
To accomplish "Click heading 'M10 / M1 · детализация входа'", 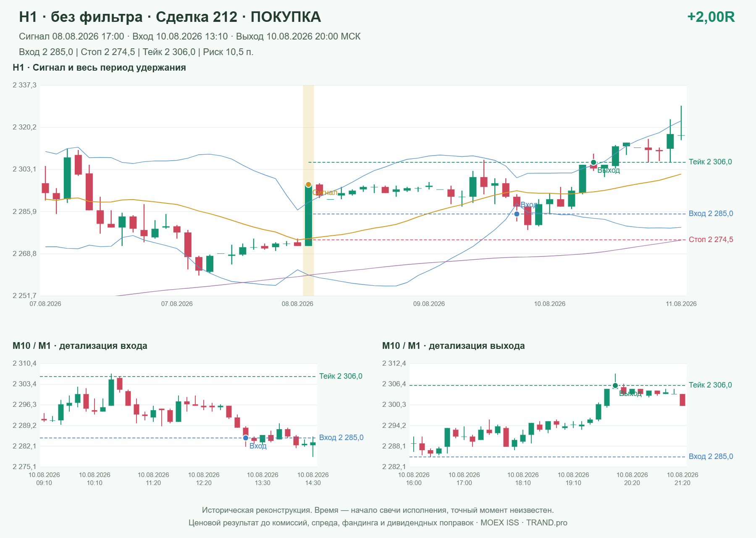I will pos(80,346).
